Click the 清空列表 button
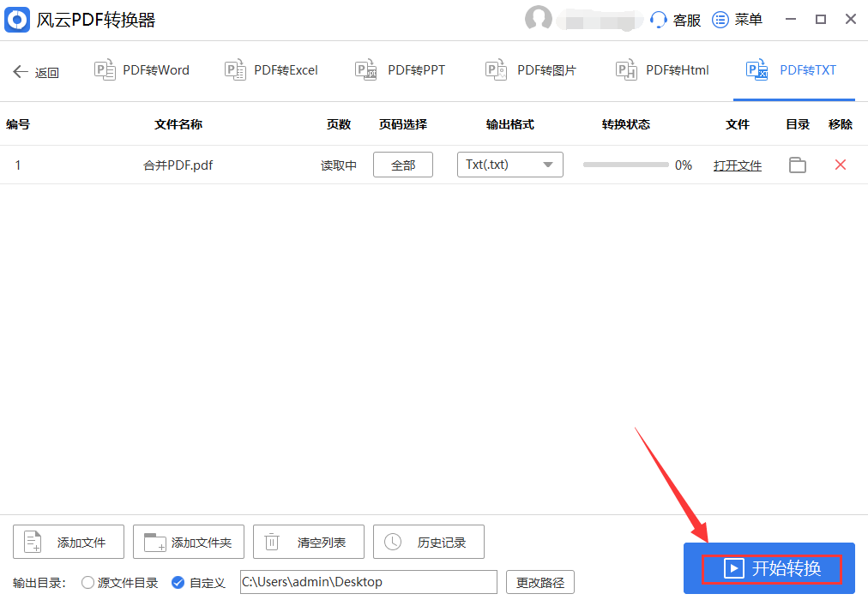The height and width of the screenshot is (612, 868). [x=309, y=542]
